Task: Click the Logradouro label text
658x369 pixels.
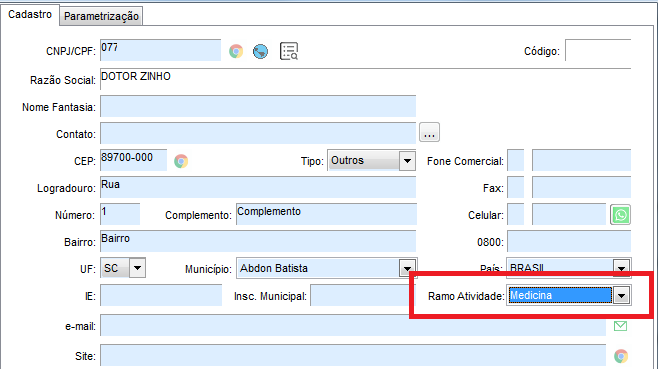Action: click(x=66, y=188)
